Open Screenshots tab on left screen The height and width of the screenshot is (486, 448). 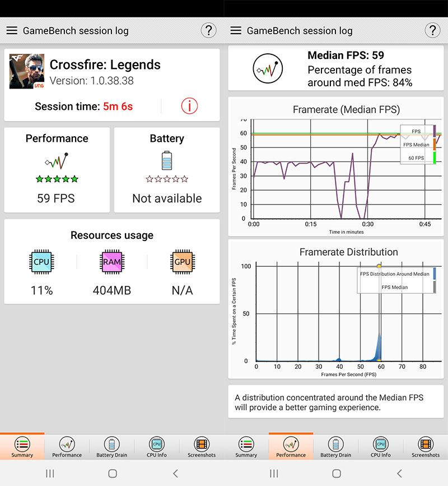[202, 446]
